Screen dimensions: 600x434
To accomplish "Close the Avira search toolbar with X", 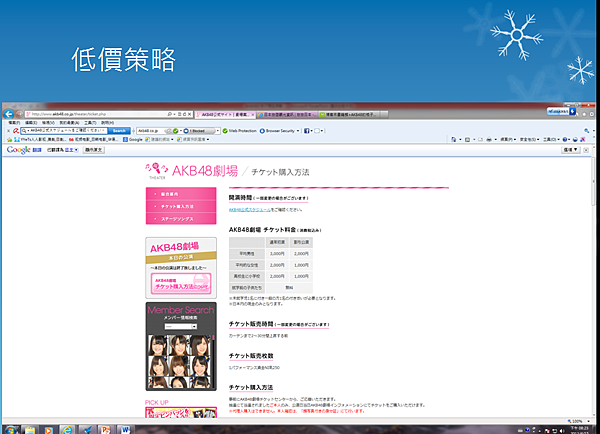I will [x=9, y=131].
